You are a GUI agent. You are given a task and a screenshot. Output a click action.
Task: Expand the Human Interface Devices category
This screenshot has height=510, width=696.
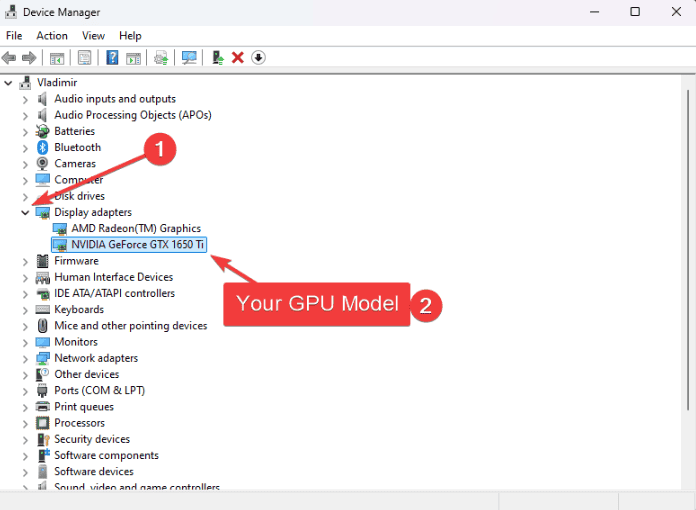pyautogui.click(x=25, y=277)
